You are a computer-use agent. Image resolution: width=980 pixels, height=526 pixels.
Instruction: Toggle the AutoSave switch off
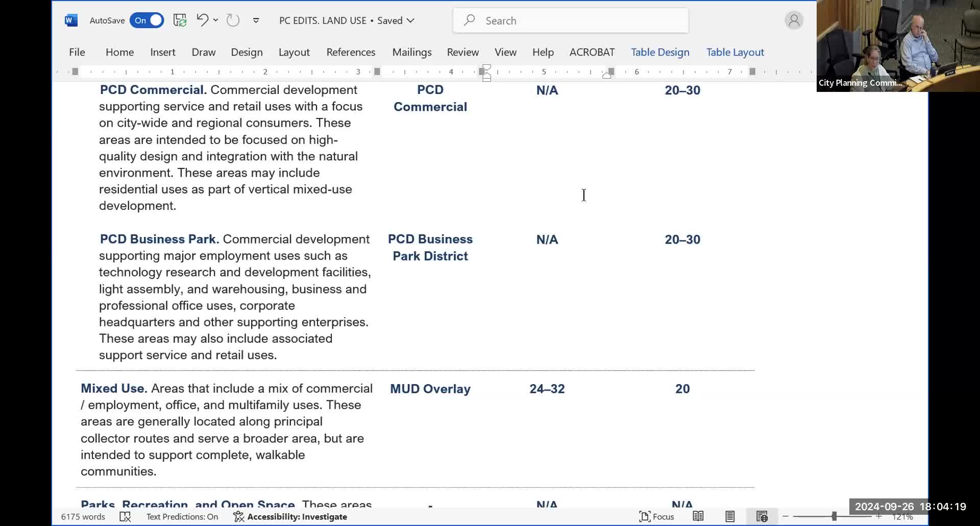pos(146,20)
